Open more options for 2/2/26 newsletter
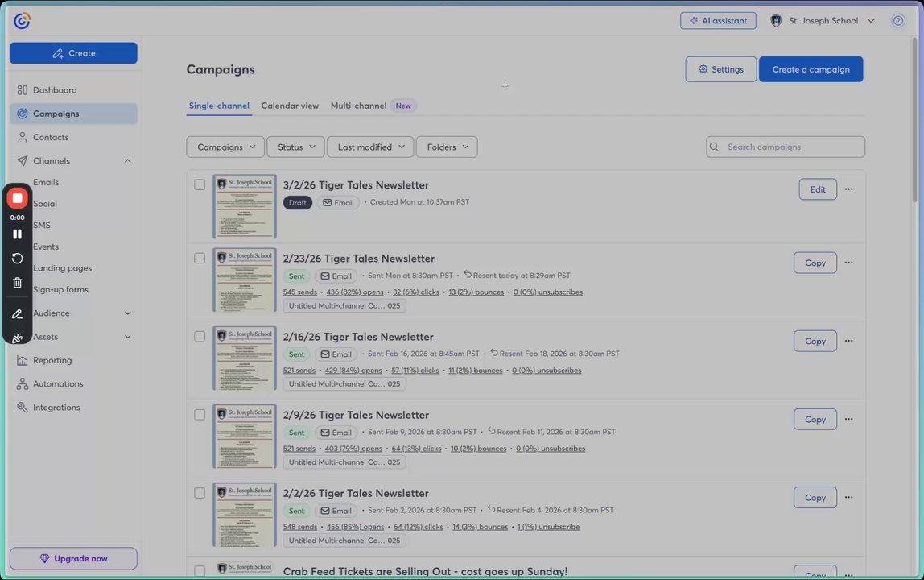The image size is (924, 580). tap(848, 497)
